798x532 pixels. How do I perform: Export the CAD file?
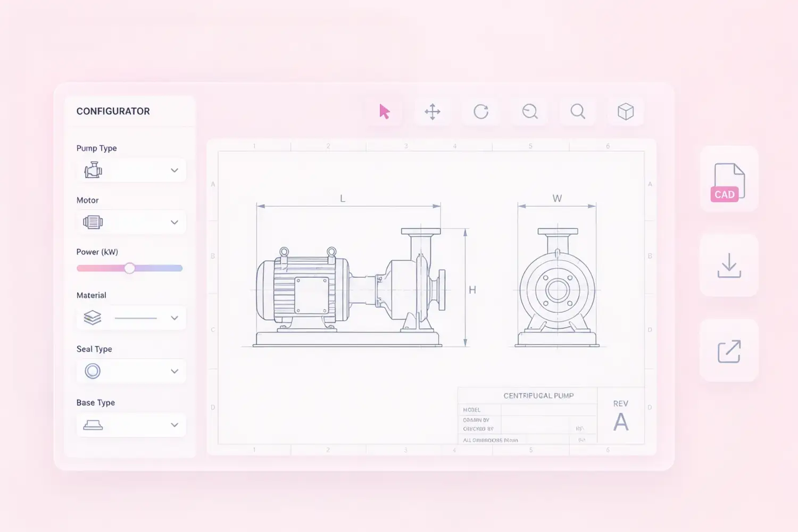point(728,180)
